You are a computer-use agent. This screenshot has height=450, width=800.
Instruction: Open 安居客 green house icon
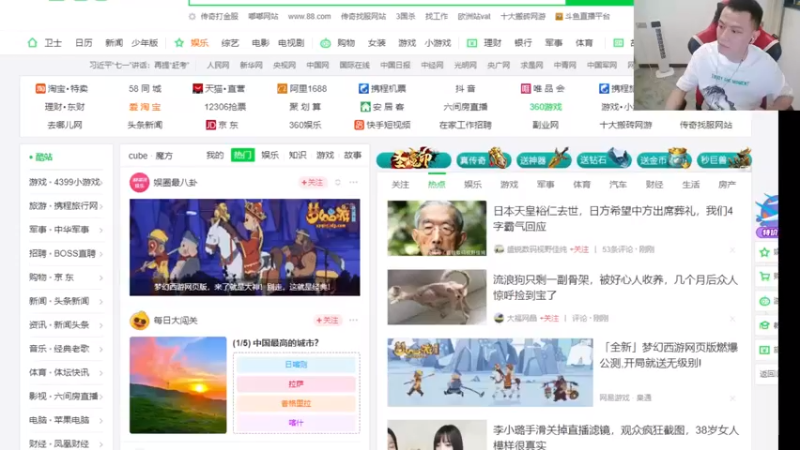point(365,107)
